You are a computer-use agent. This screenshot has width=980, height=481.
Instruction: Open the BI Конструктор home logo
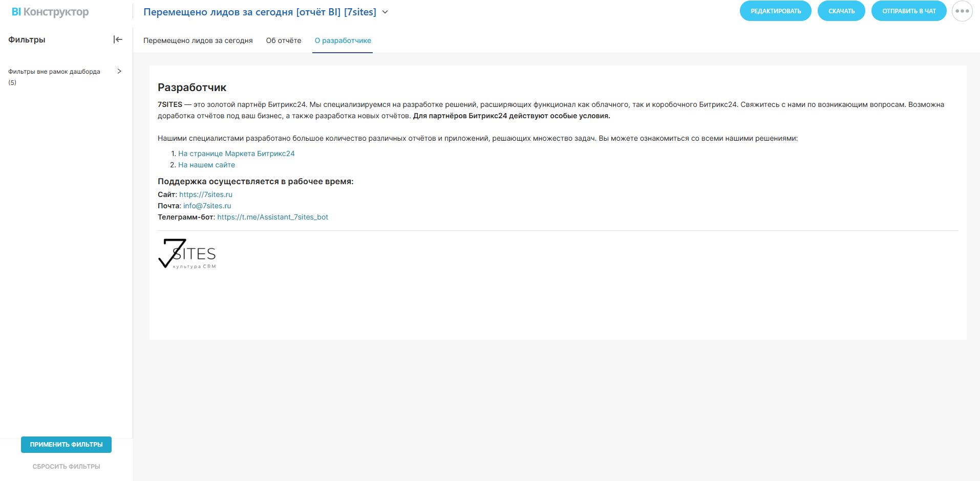(50, 12)
